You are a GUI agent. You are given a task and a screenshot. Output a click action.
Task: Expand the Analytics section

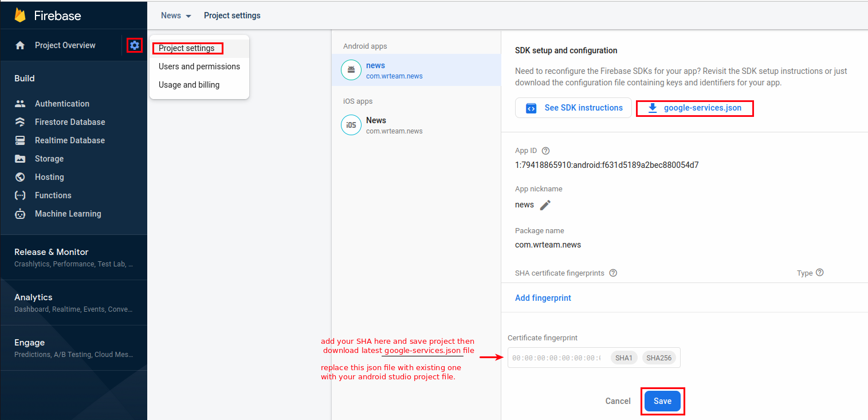click(33, 297)
